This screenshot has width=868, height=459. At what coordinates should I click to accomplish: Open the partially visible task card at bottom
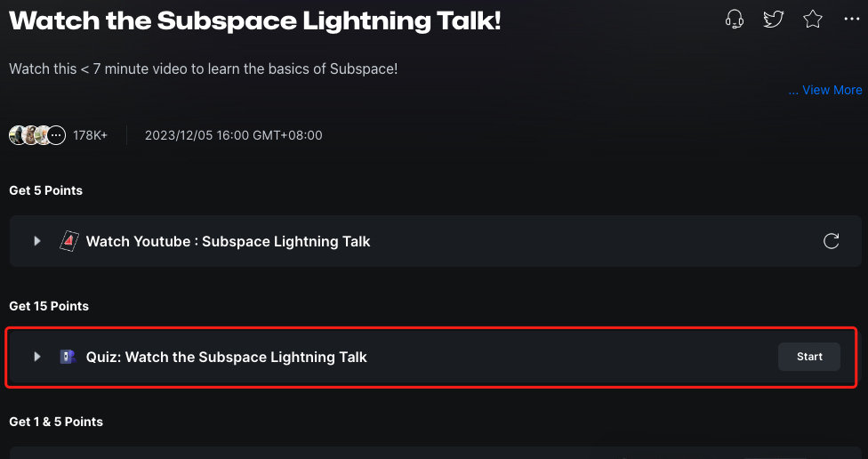(x=436, y=453)
